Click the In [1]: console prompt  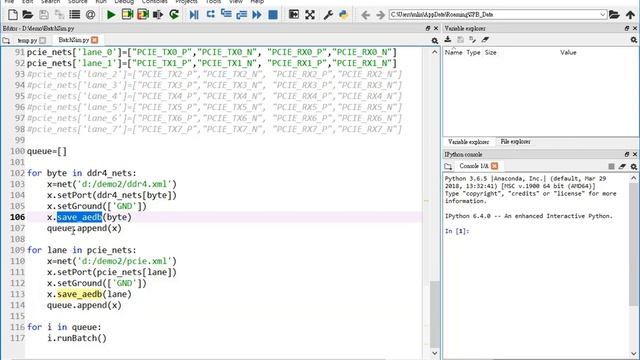457,231
